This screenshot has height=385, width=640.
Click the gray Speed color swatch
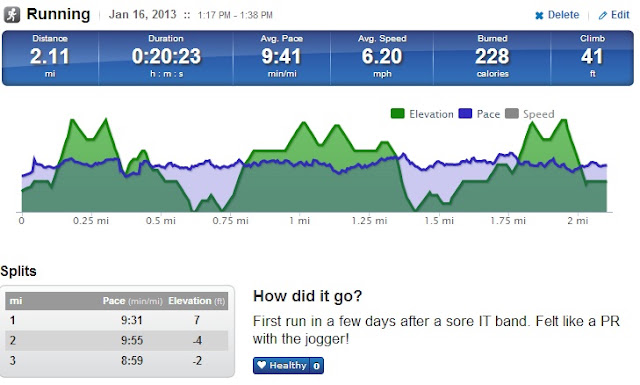(x=512, y=113)
